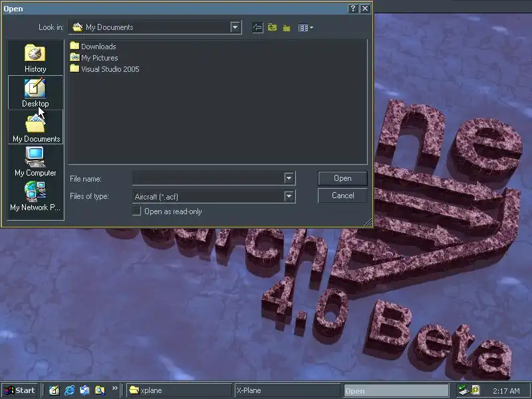The height and width of the screenshot is (399, 532).
Task: Select the My Pictures folder
Action: tap(94, 58)
